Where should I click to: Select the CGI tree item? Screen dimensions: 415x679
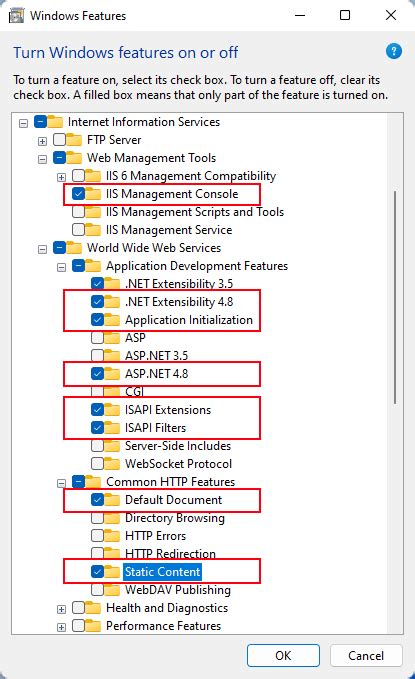(134, 391)
